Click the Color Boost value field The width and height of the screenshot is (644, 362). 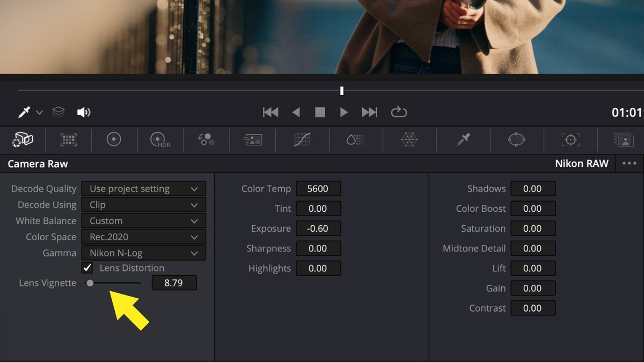[533, 209]
